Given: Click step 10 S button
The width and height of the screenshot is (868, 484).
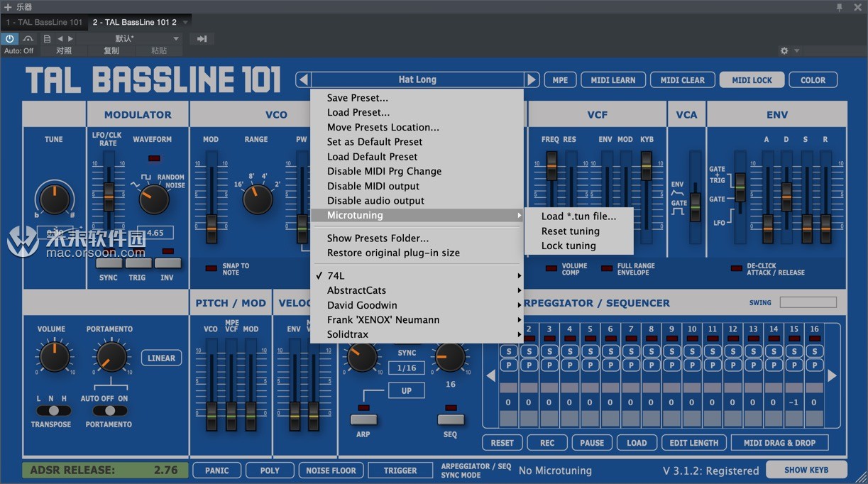Looking at the screenshot, I should (x=692, y=351).
